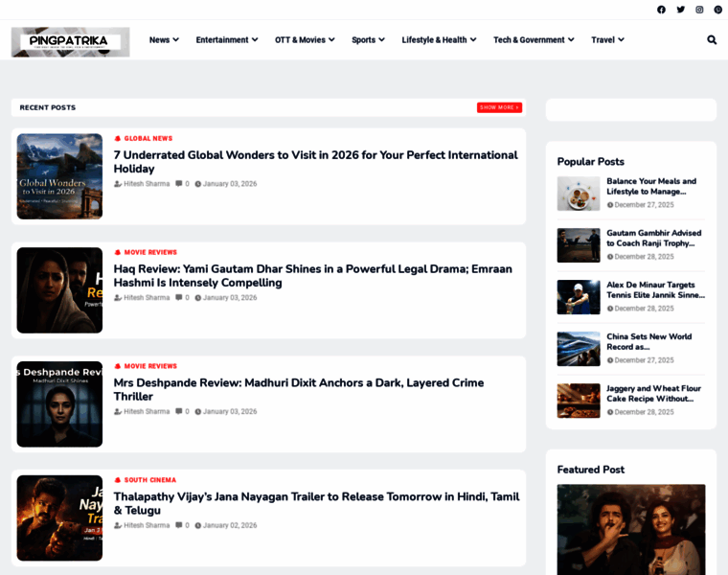Image resolution: width=728 pixels, height=575 pixels.
Task: Open Thalapathy Vijay Jana Nayagan article title
Action: [x=317, y=503]
